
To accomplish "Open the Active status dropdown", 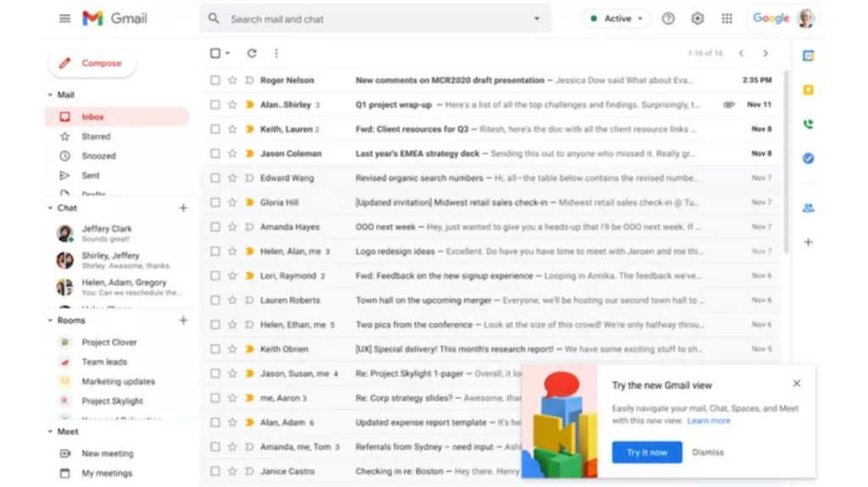I will 616,19.
